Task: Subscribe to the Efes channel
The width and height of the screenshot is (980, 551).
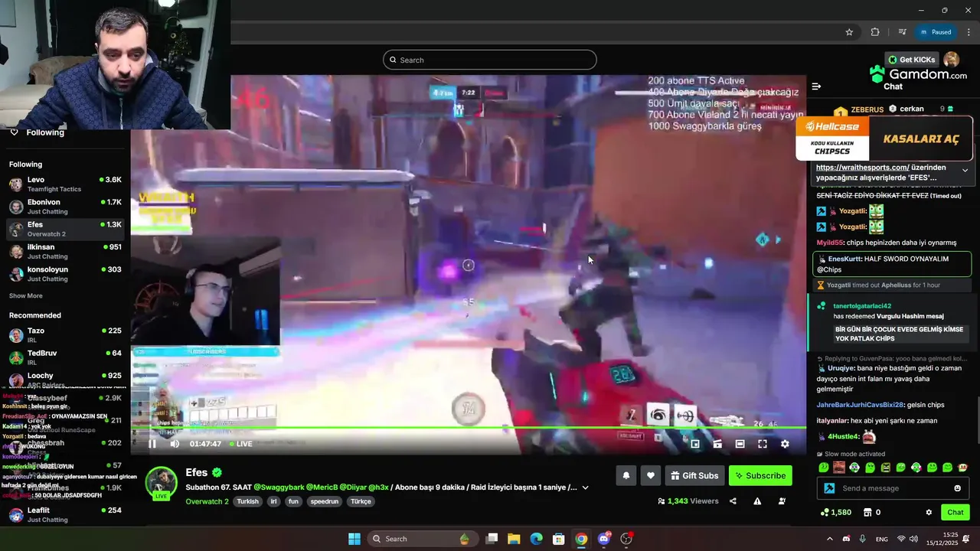Action: pyautogui.click(x=760, y=476)
